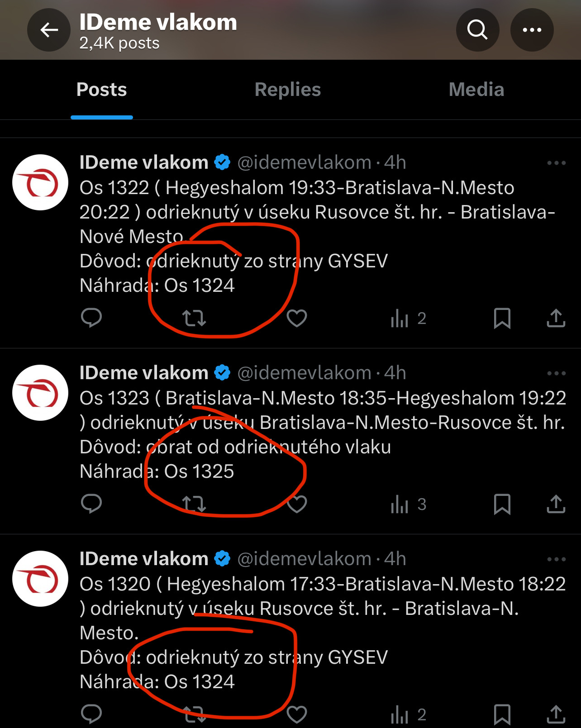Reply to the Os 1323 post
Viewport: 581px width, 728px height.
[x=91, y=504]
